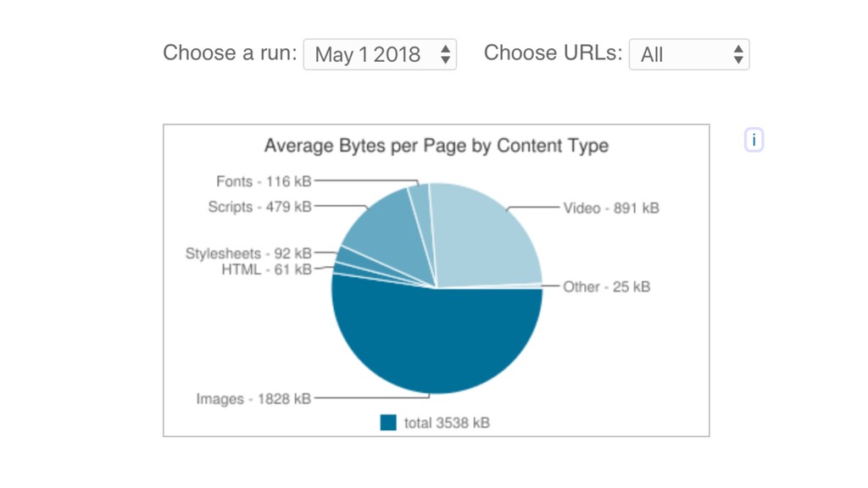Screen dimensions: 868x488
Task: Open the 'Choose a run' date dropdown
Action: pyautogui.click(x=380, y=54)
